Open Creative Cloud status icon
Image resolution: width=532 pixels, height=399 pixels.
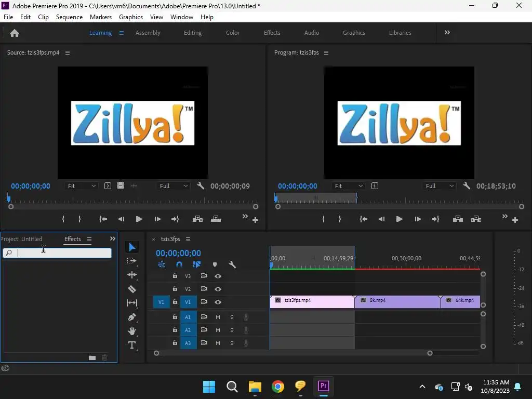(x=5, y=368)
